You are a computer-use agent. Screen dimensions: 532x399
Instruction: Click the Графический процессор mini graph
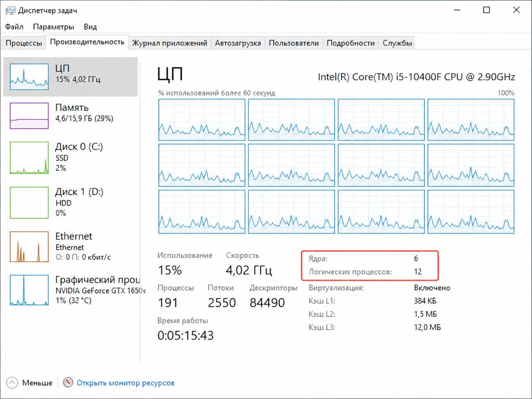29,290
